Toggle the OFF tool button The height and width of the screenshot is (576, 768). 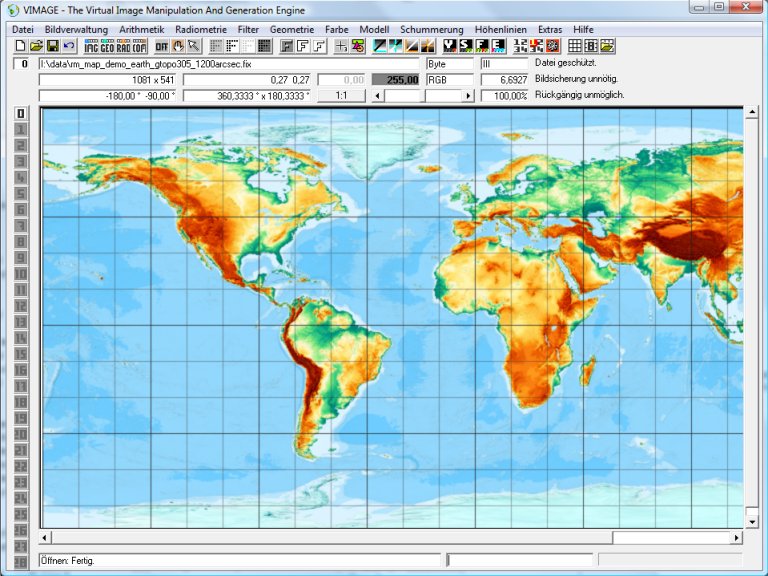[x=162, y=46]
